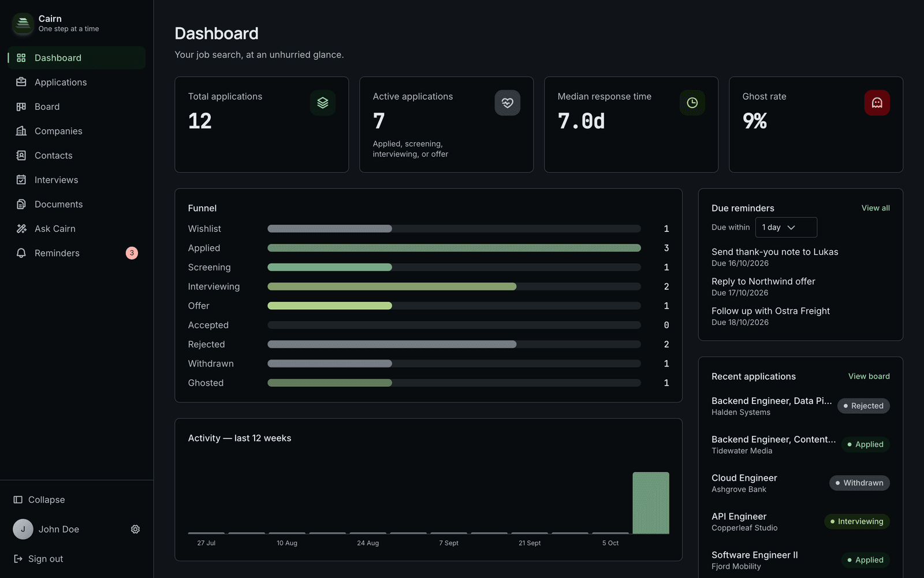
Task: Click View board link
Action: pyautogui.click(x=869, y=376)
